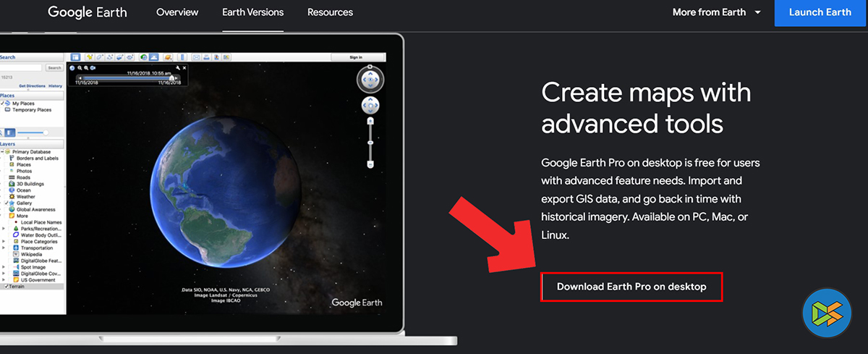Uncheck the My Places checkbox
This screenshot has height=354, width=868.
click(x=2, y=104)
